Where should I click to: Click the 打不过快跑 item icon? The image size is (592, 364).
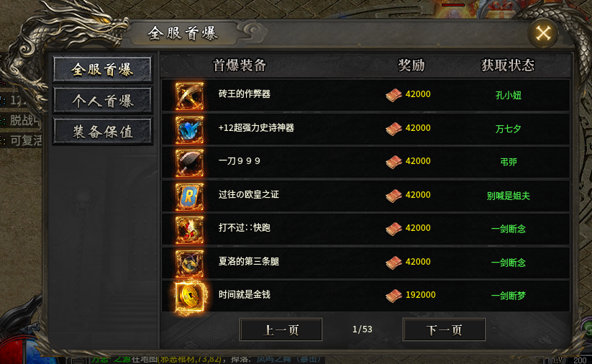189,230
